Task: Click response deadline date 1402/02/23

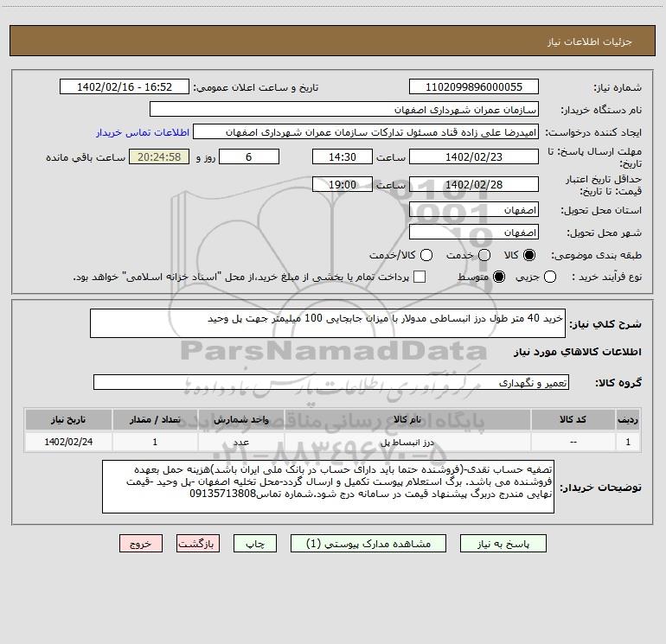Action: (474, 156)
